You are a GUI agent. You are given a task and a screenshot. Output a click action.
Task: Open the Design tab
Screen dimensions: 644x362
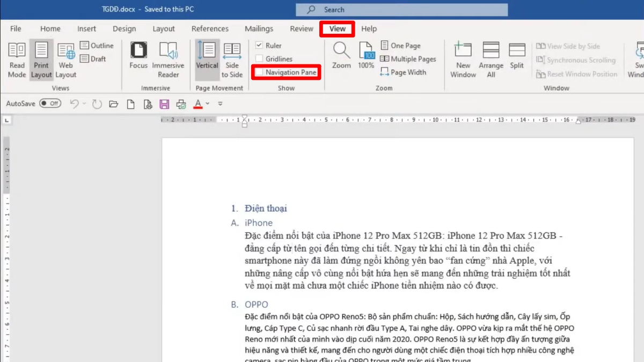[x=124, y=28]
